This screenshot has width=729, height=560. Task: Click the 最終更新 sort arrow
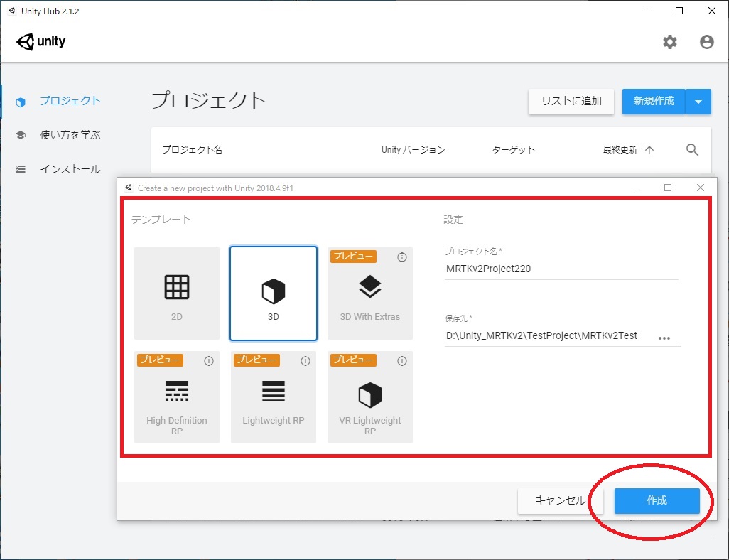649,150
